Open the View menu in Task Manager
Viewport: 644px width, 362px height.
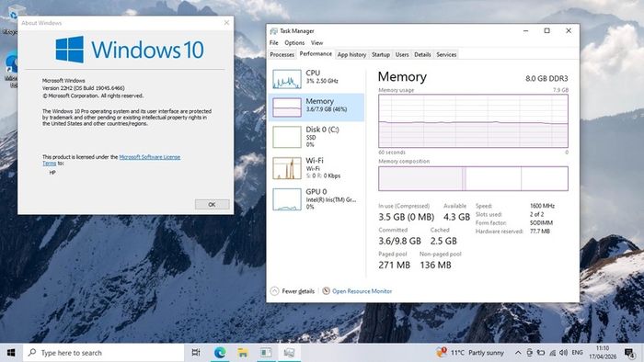coord(316,42)
